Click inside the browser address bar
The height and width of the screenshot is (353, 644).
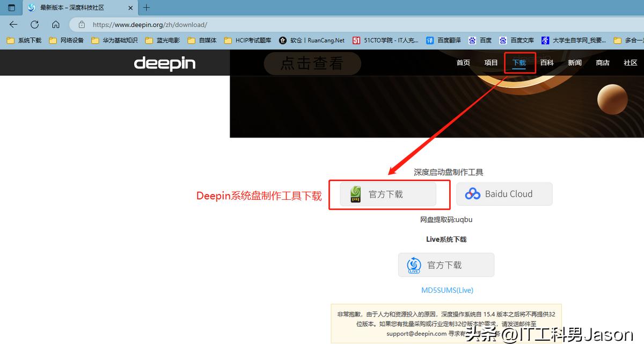161,24
